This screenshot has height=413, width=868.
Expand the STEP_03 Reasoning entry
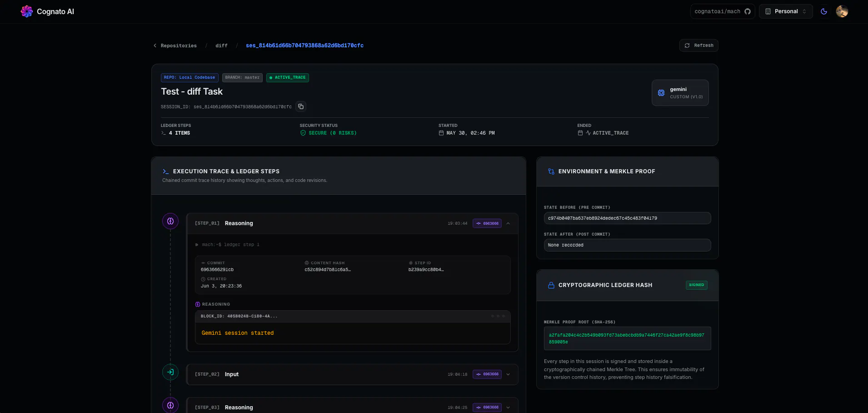[x=508, y=408]
